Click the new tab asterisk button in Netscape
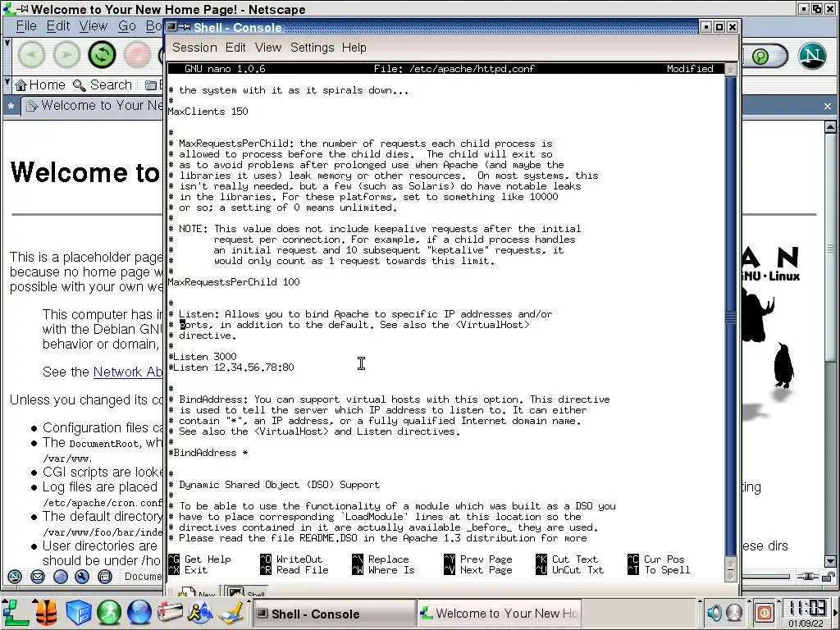The image size is (840, 630). [11, 107]
